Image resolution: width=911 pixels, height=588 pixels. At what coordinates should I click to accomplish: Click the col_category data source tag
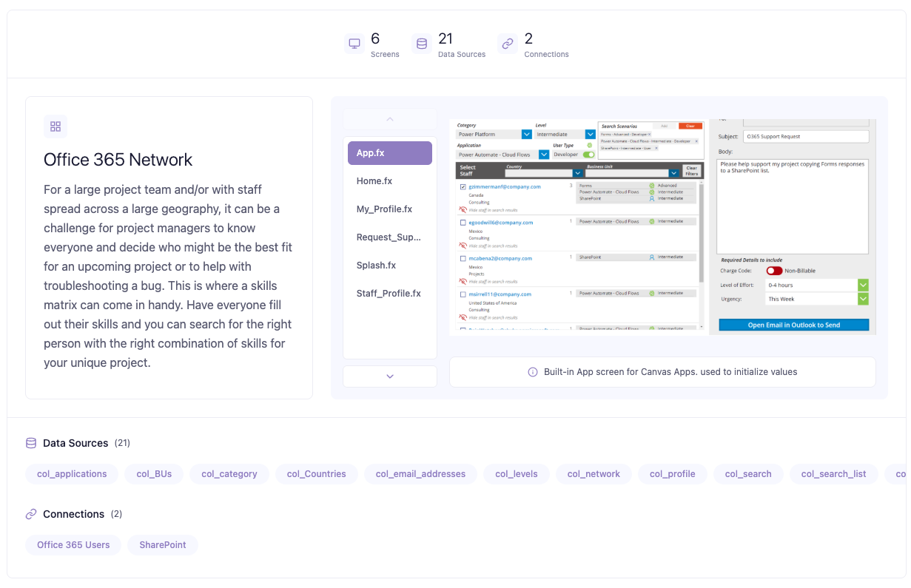tap(229, 474)
